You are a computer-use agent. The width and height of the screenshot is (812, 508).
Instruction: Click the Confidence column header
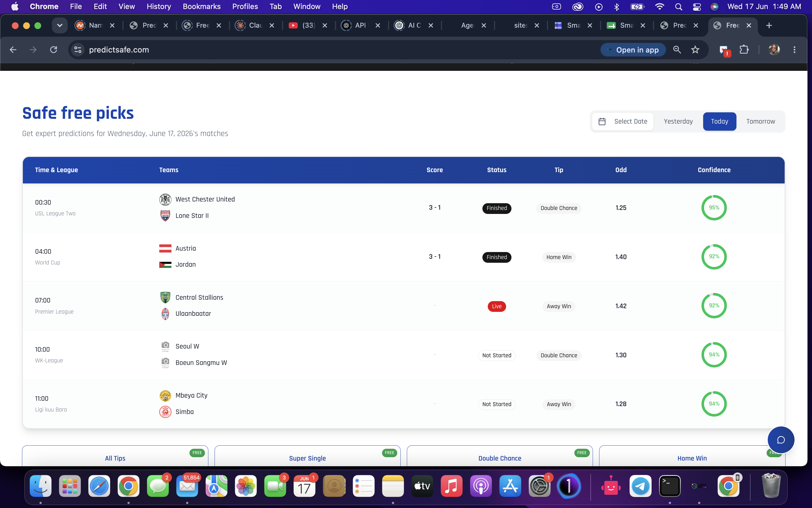(714, 170)
